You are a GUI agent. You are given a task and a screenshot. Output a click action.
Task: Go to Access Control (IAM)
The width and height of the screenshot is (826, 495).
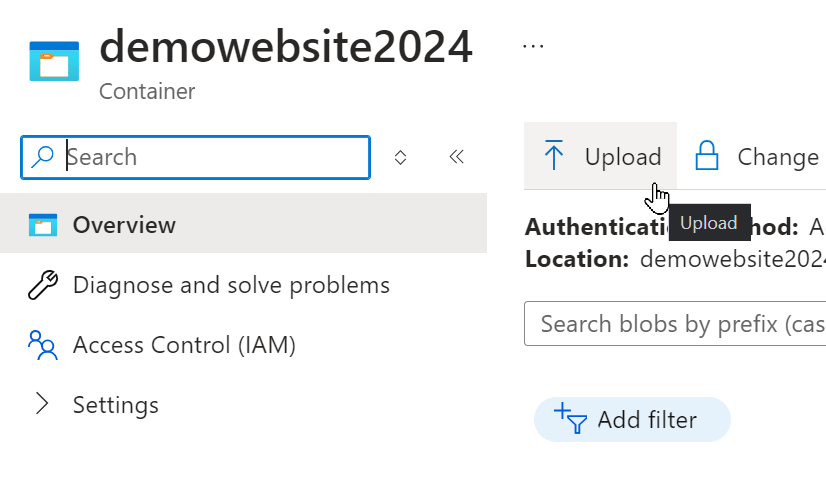pyautogui.click(x=184, y=345)
